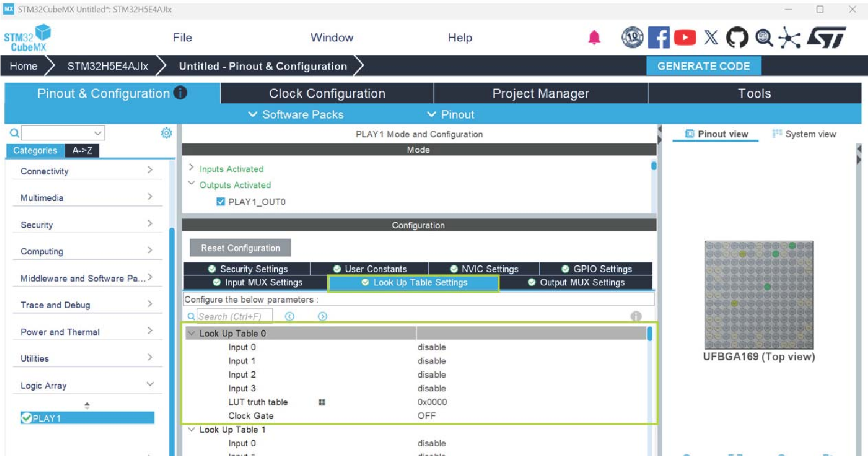Click the Clock Gate OFF value
Screen dimensions: 868x456
click(427, 416)
